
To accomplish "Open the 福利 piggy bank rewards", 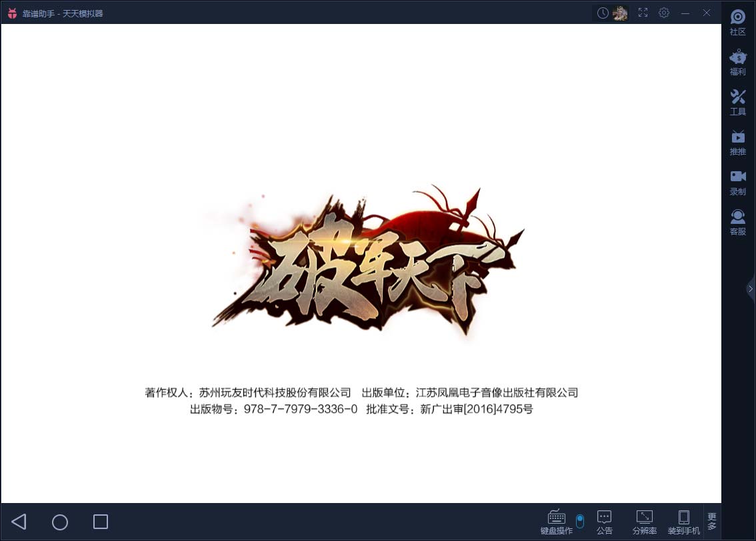I will 738,63.
